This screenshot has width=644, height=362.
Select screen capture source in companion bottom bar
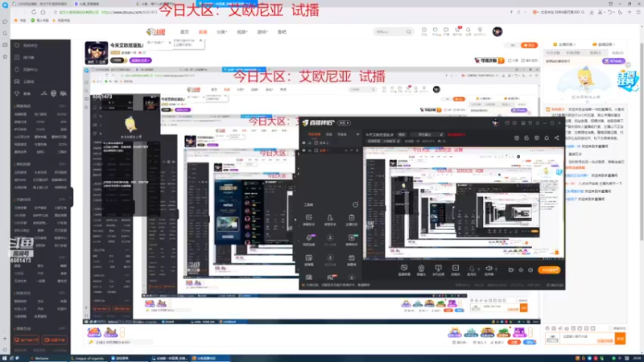click(x=404, y=269)
